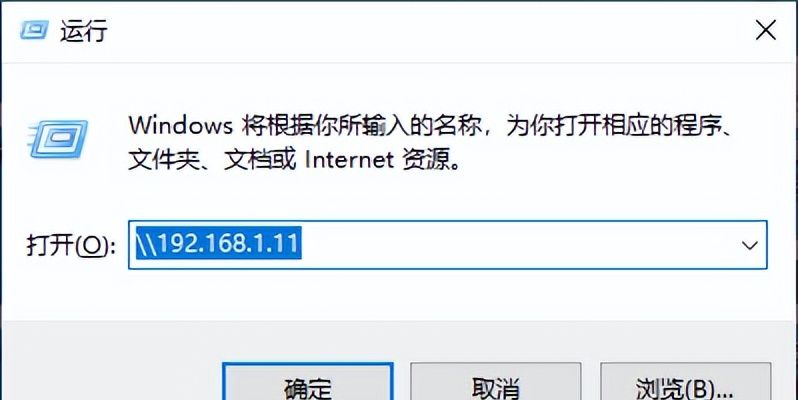Click the large Run icon beside the description
Viewport: 798px width, 400px height.
pyautogui.click(x=59, y=138)
